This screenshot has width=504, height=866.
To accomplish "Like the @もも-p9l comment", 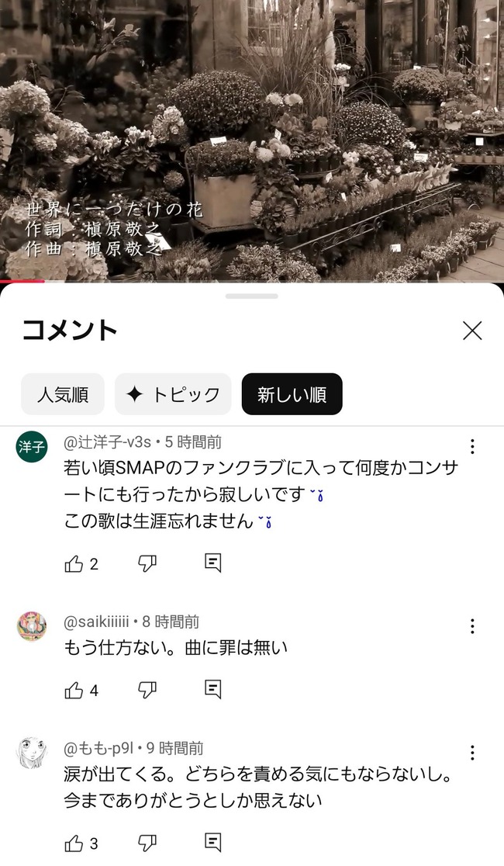I will (74, 843).
